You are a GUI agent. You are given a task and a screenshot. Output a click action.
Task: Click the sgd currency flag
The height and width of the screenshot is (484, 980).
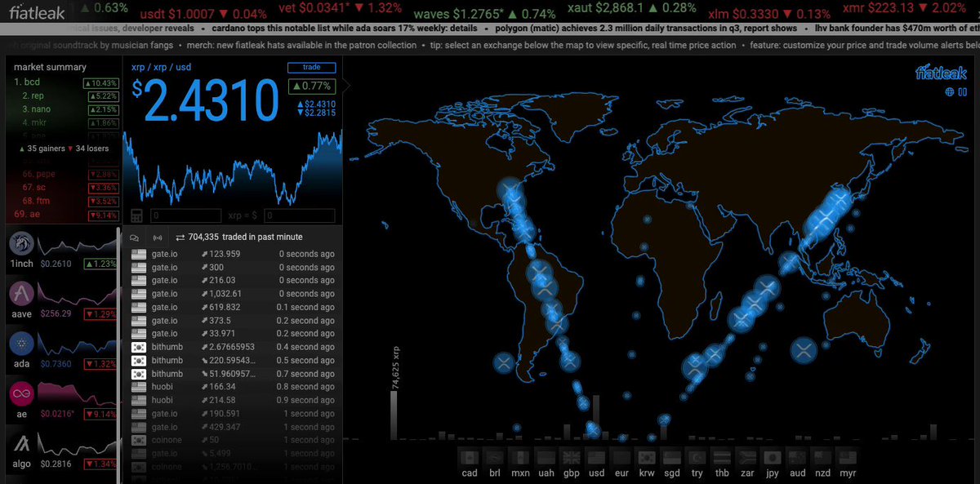point(671,456)
